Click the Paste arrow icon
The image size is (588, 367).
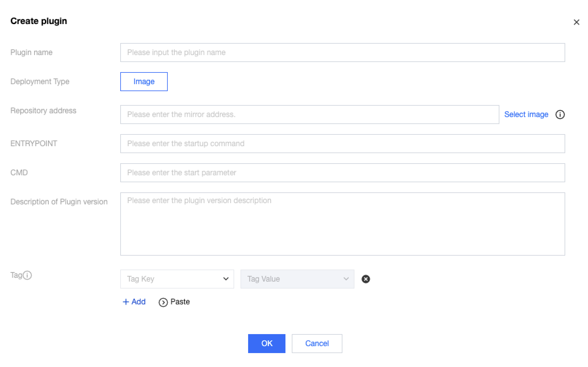point(163,302)
